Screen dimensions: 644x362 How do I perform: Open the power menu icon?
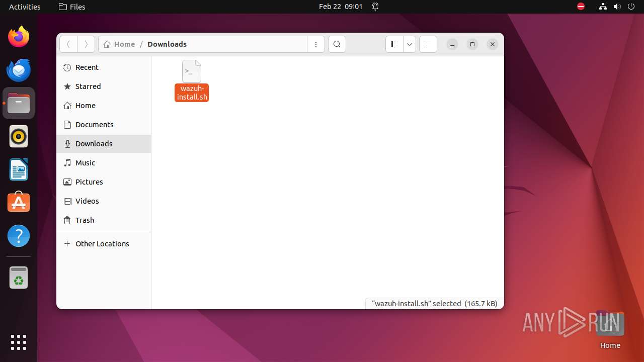coord(631,7)
